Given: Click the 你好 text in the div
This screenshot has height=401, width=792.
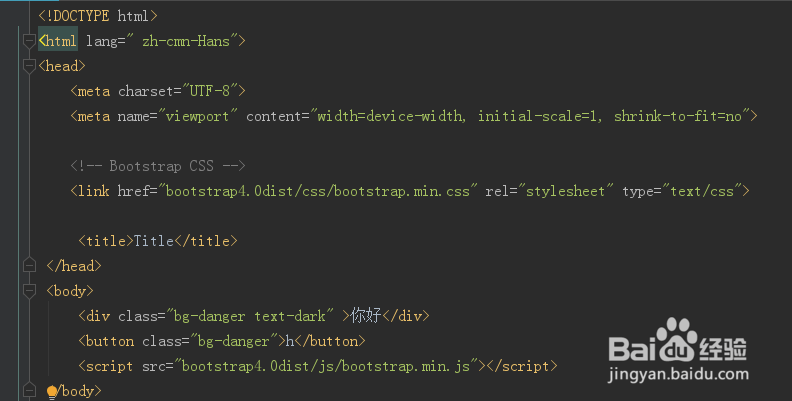Looking at the screenshot, I should [x=366, y=316].
